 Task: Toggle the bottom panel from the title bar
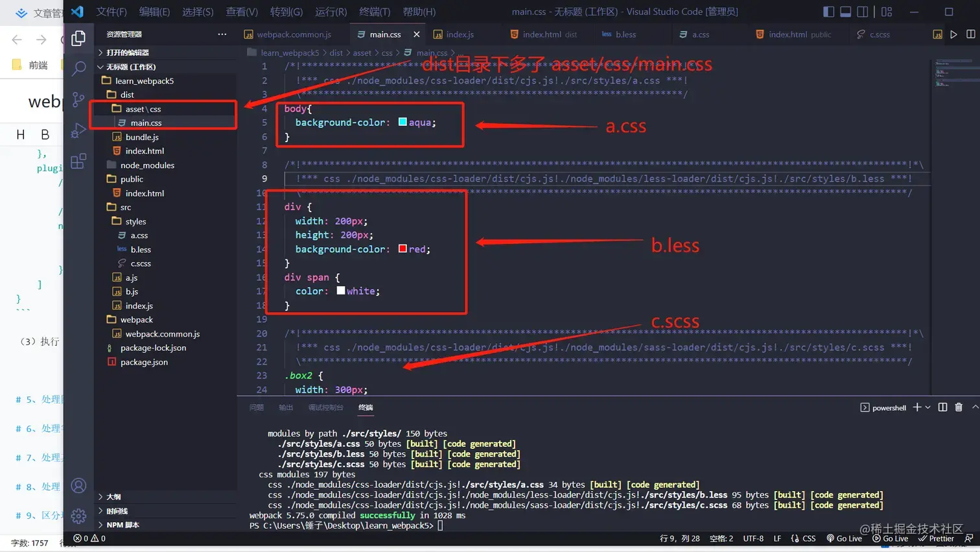click(845, 12)
